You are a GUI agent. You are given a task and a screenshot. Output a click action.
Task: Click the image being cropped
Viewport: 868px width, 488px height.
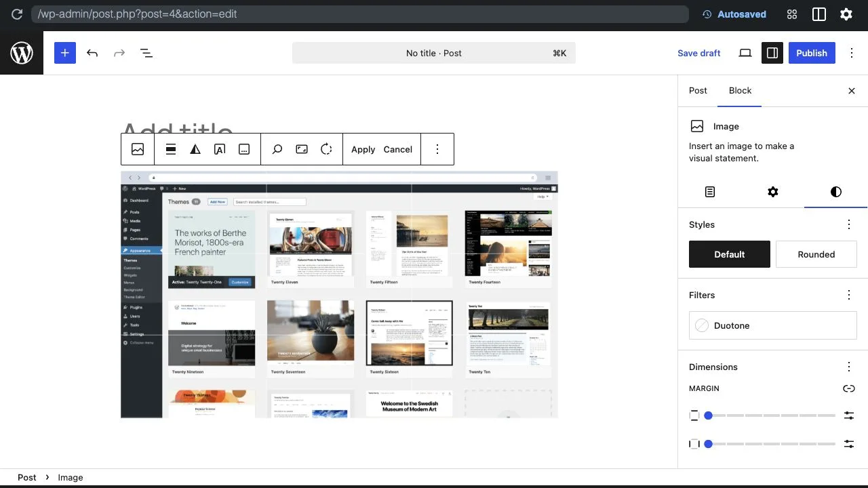point(339,295)
